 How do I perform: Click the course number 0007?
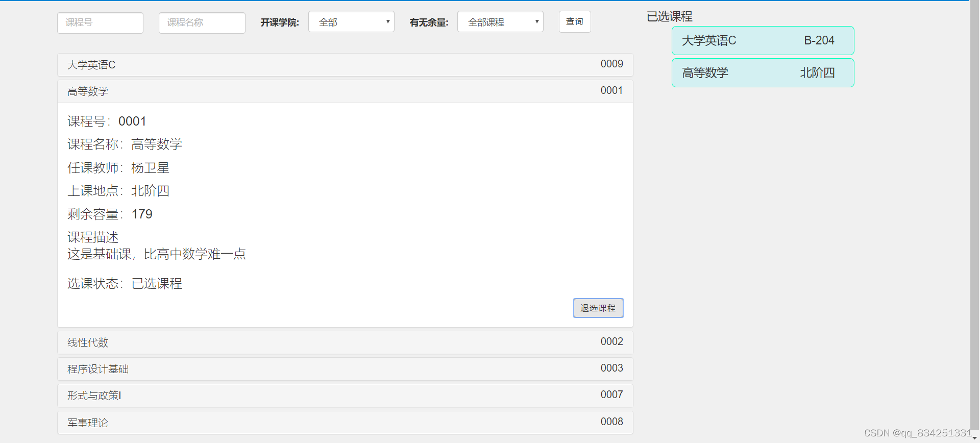pyautogui.click(x=611, y=395)
